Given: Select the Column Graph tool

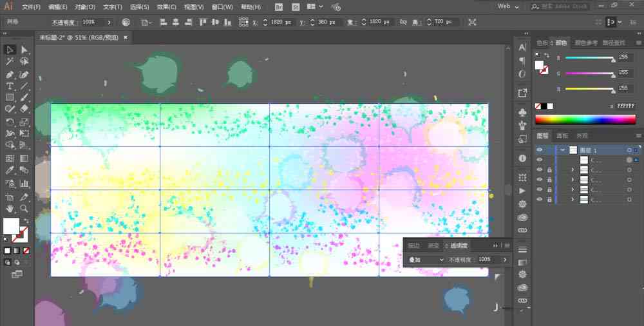Looking at the screenshot, I should tap(24, 184).
